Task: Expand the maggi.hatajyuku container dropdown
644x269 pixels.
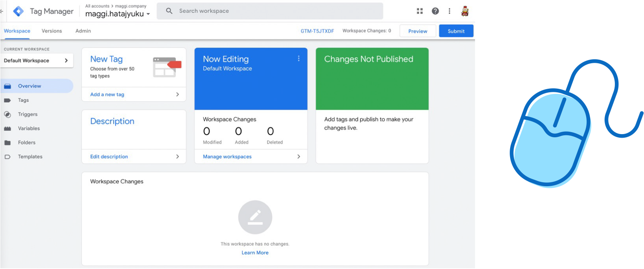Action: (x=148, y=14)
